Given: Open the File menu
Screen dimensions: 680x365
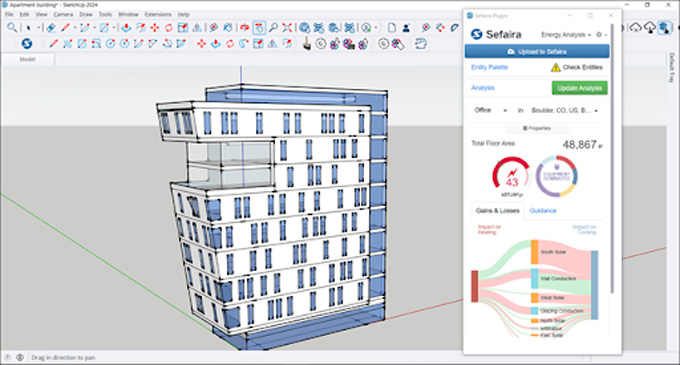Looking at the screenshot, I should click(x=9, y=14).
